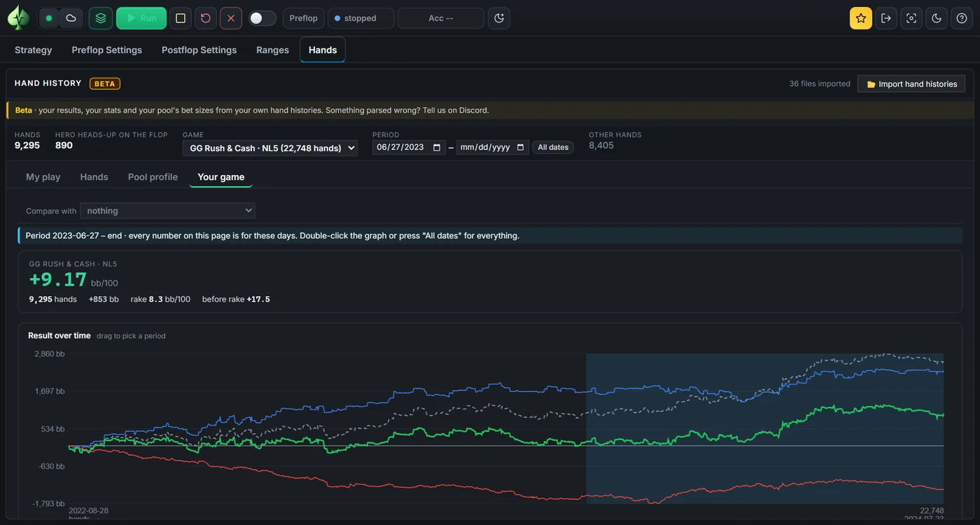Switch to the My play sub-tab
Viewport: 980px width, 525px height.
click(43, 177)
